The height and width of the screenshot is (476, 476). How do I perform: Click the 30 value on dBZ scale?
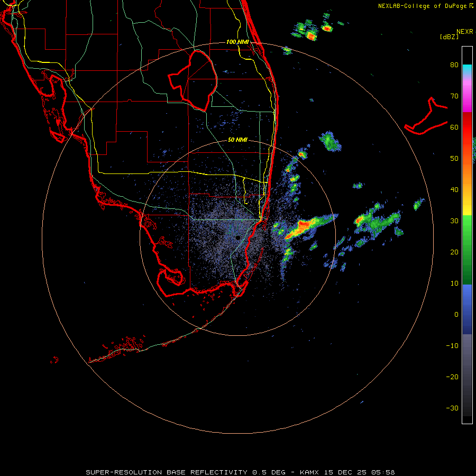point(454,221)
